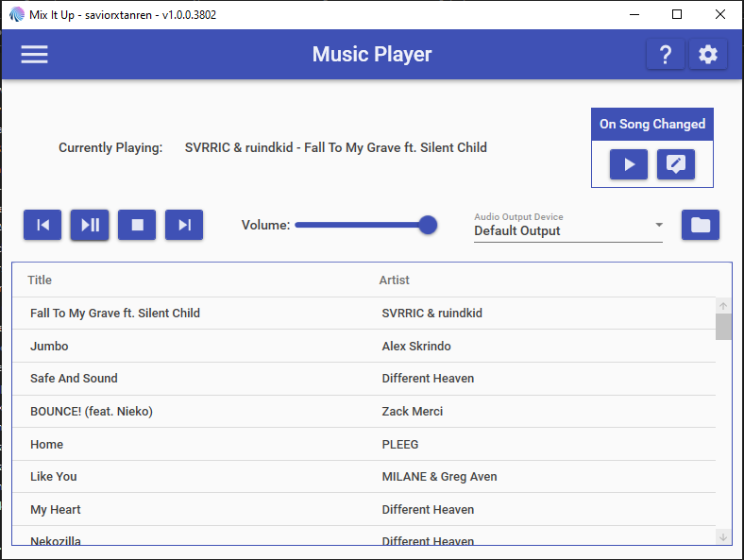Click Different Heaven in Safe And Sound row
This screenshot has height=560, width=744.
click(x=428, y=379)
